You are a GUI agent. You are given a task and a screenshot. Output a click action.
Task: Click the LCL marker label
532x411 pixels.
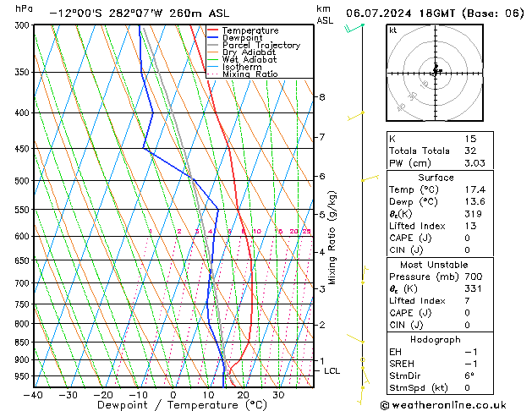tap(332, 371)
